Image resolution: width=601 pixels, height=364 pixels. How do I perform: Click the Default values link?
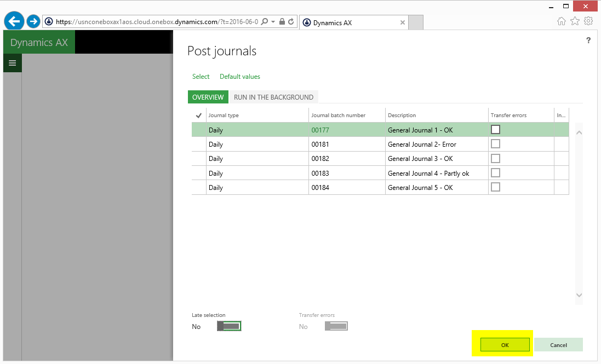[240, 77]
